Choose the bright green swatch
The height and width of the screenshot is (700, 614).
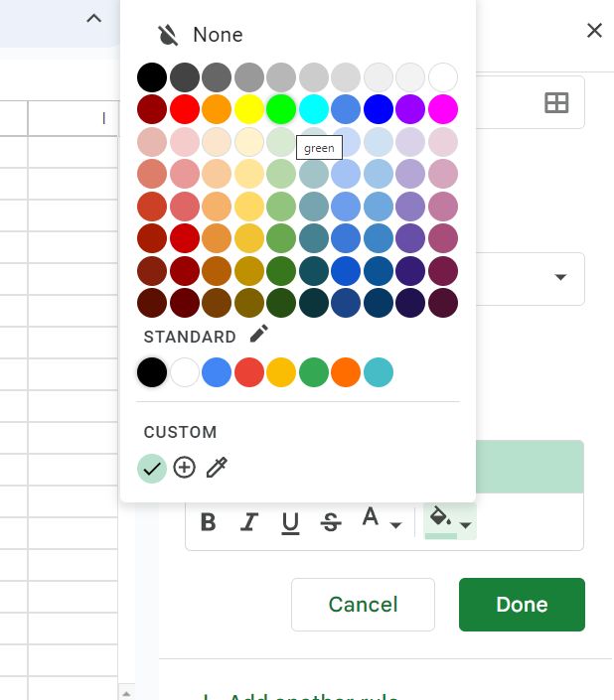[x=281, y=109]
